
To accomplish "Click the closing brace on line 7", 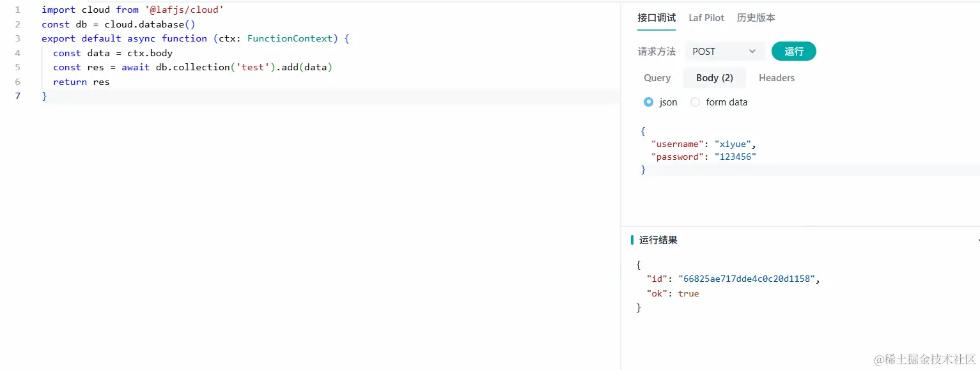I will (x=44, y=96).
